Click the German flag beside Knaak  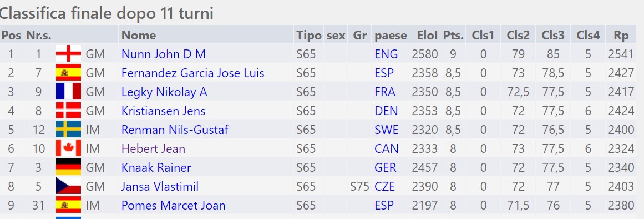[x=69, y=167]
